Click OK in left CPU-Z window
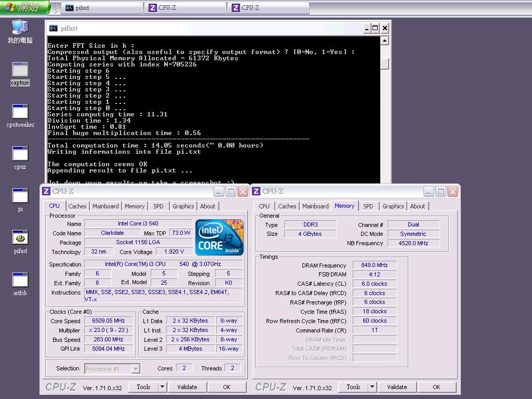The height and width of the screenshot is (399, 532). point(227,387)
